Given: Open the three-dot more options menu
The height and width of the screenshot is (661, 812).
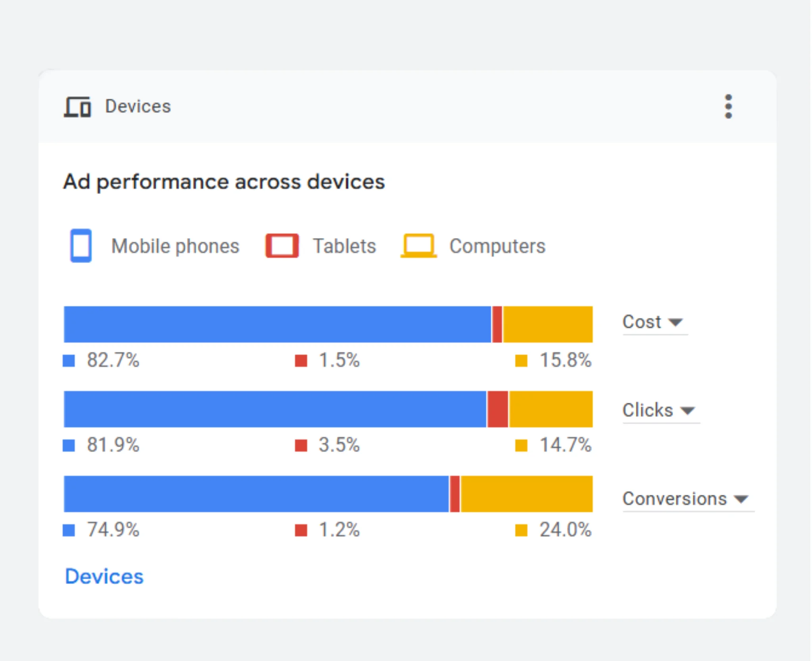Looking at the screenshot, I should (728, 106).
